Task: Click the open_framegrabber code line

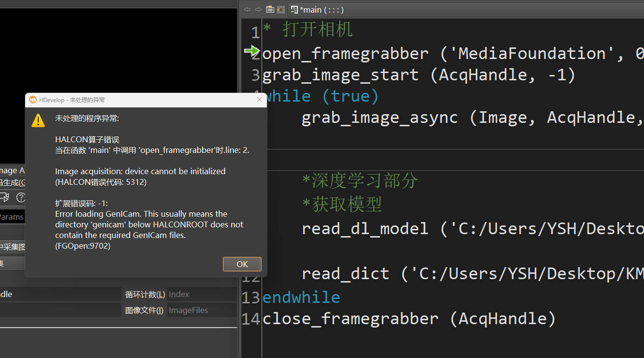Action: click(453, 53)
